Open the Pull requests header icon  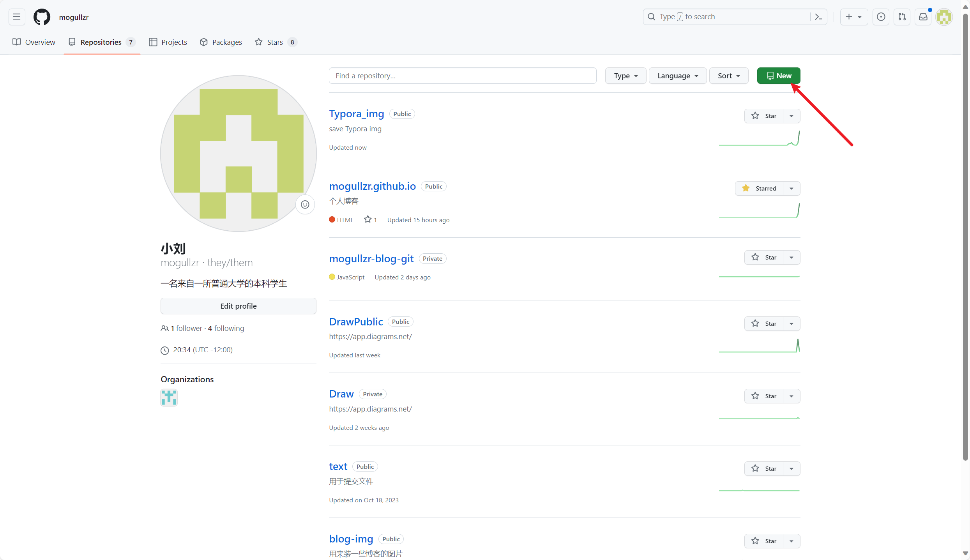pos(902,17)
